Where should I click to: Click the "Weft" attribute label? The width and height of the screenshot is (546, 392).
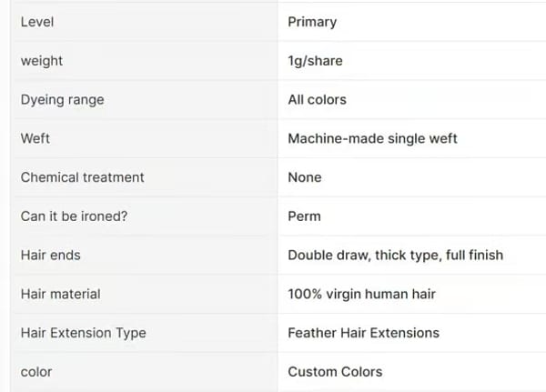(x=35, y=139)
